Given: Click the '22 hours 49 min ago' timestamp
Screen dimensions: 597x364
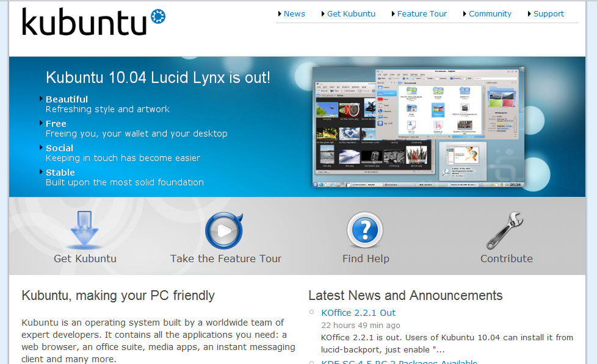Looking at the screenshot, I should click(x=361, y=325).
